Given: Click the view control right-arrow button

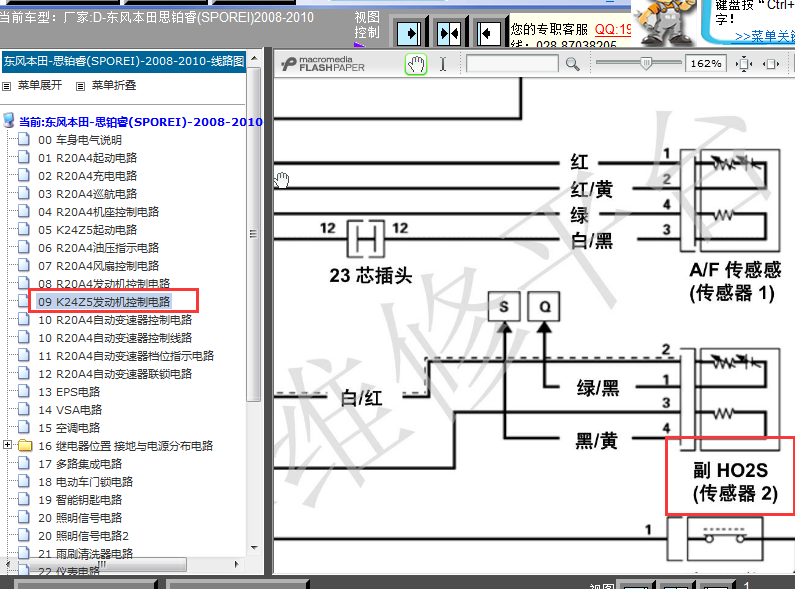Looking at the screenshot, I should tap(409, 34).
